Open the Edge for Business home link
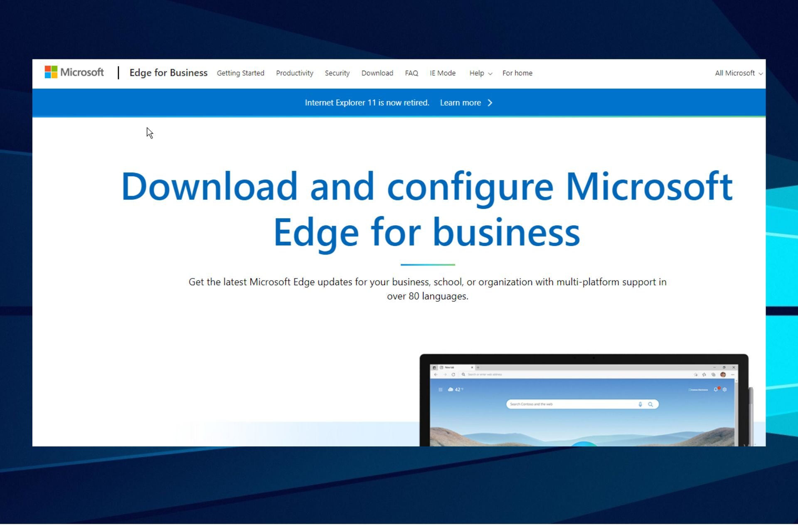Image resolution: width=798 pixels, height=532 pixels. (168, 73)
